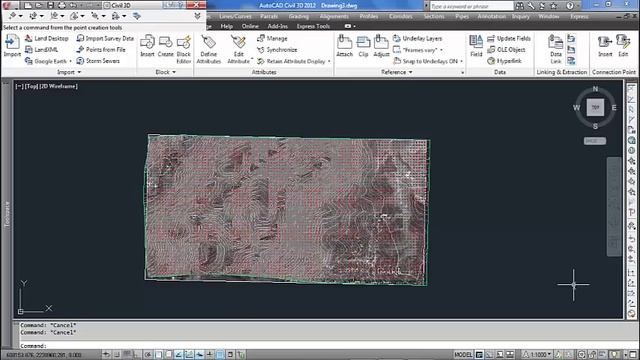The height and width of the screenshot is (360, 640).
Task: Open the Frames vary dropdown
Action: pyautogui.click(x=441, y=50)
